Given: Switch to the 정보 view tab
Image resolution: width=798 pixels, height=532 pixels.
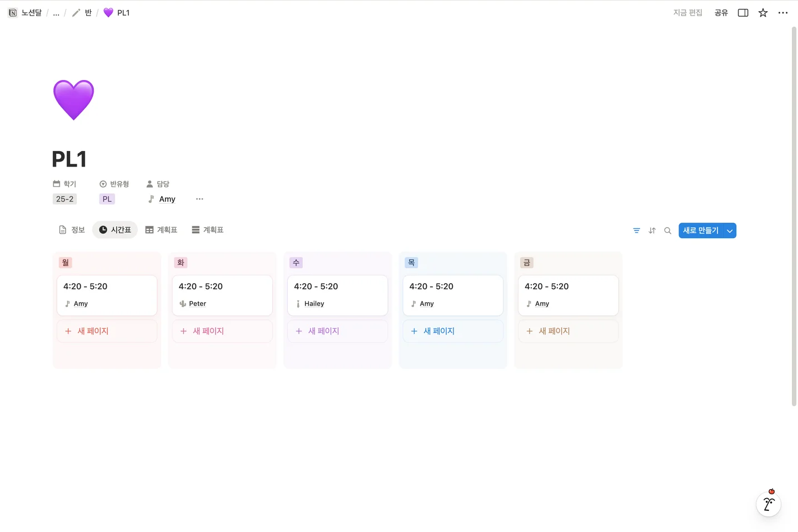Looking at the screenshot, I should tap(72, 229).
